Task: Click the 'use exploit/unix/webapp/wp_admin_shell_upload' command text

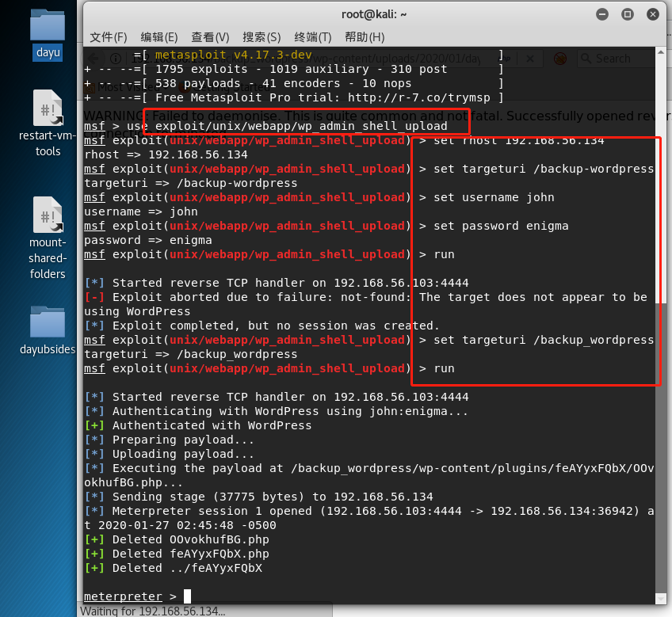Action: (x=287, y=126)
